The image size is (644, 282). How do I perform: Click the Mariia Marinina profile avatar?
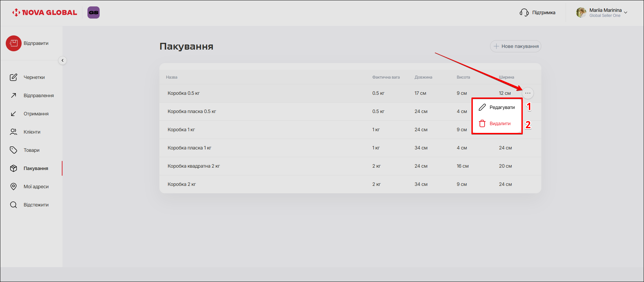(581, 12)
